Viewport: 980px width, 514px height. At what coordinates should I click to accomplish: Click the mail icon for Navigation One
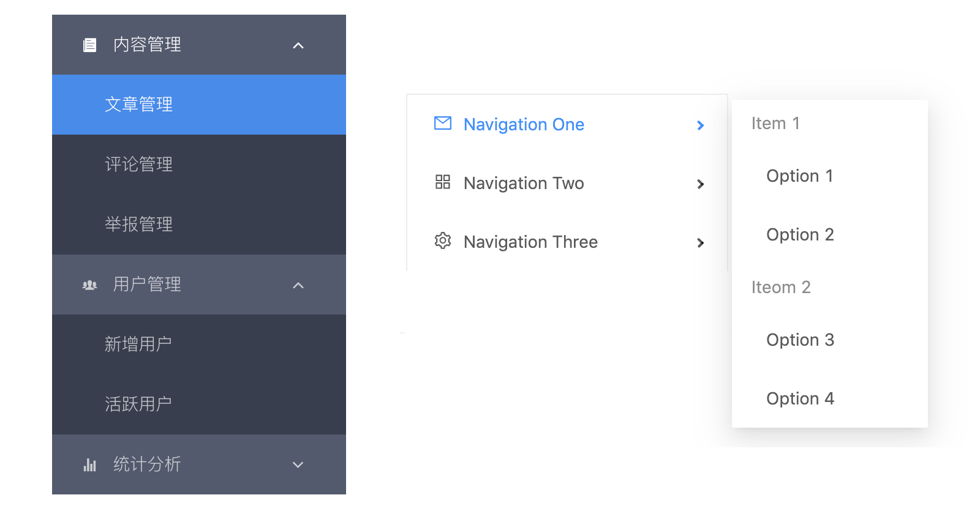pyautogui.click(x=442, y=124)
